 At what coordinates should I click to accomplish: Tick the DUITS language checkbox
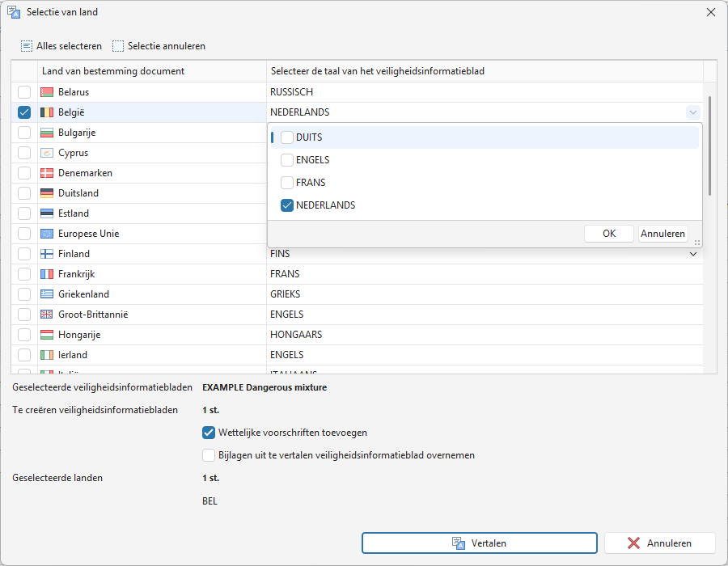click(287, 137)
